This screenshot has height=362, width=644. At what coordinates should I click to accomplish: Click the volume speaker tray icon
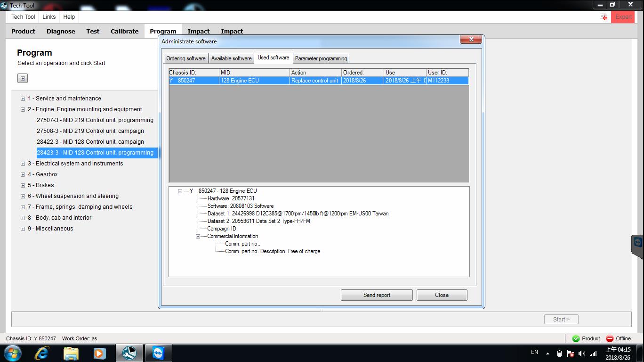pos(582,353)
